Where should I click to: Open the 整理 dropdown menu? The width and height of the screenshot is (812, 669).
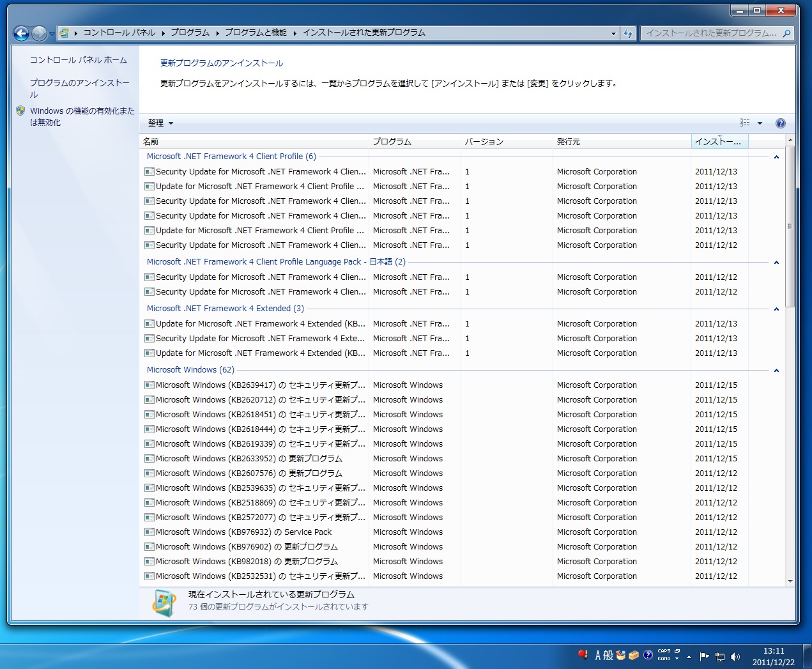[160, 123]
